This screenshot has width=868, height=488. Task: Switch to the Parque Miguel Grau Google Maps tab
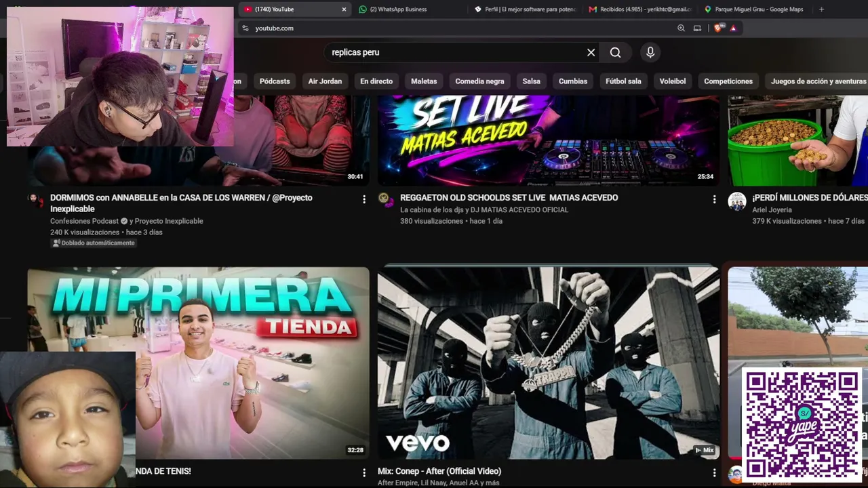click(755, 9)
